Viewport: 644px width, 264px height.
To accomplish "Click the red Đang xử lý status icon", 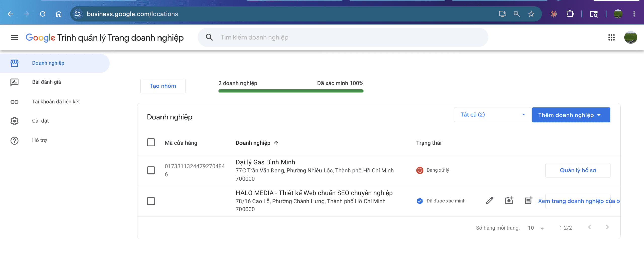I will click(x=420, y=170).
